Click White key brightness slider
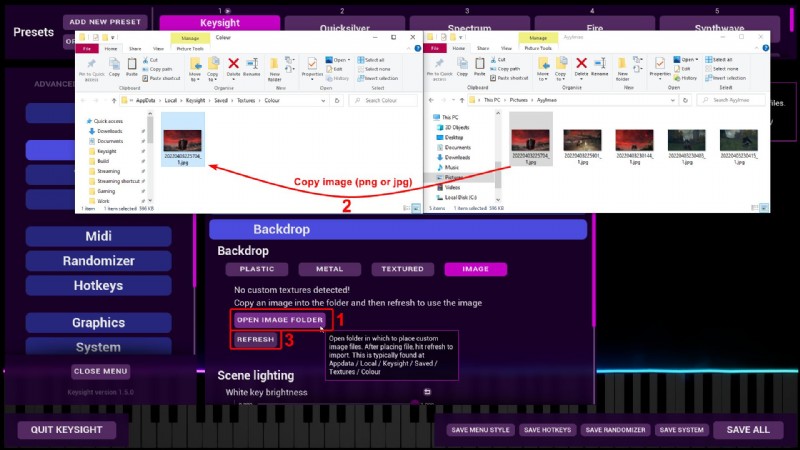 pyautogui.click(x=337, y=403)
